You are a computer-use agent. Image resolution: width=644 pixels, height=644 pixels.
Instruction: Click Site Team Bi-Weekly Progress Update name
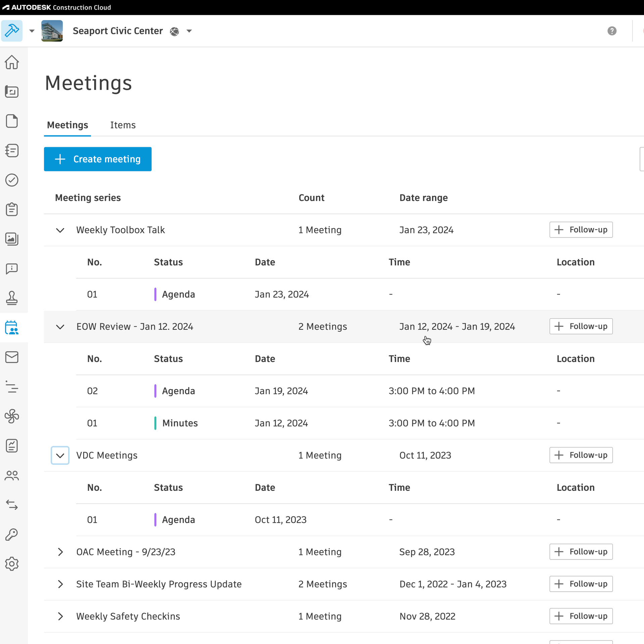pyautogui.click(x=159, y=584)
